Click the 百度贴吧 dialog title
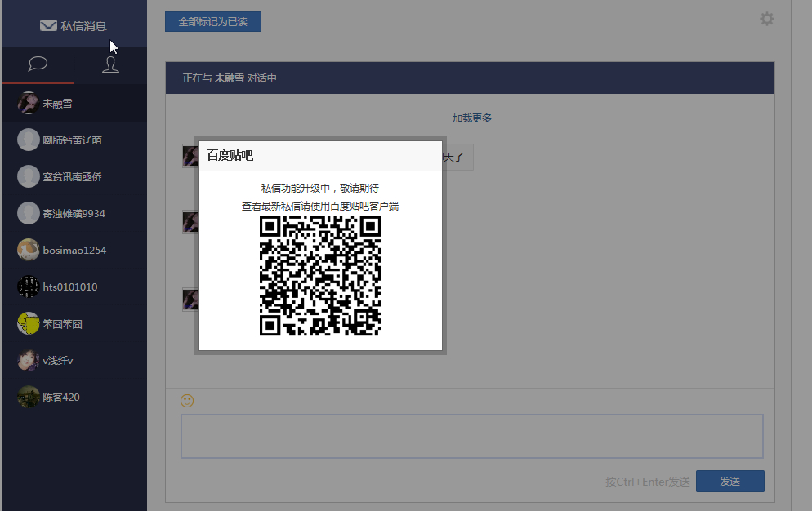 230,155
